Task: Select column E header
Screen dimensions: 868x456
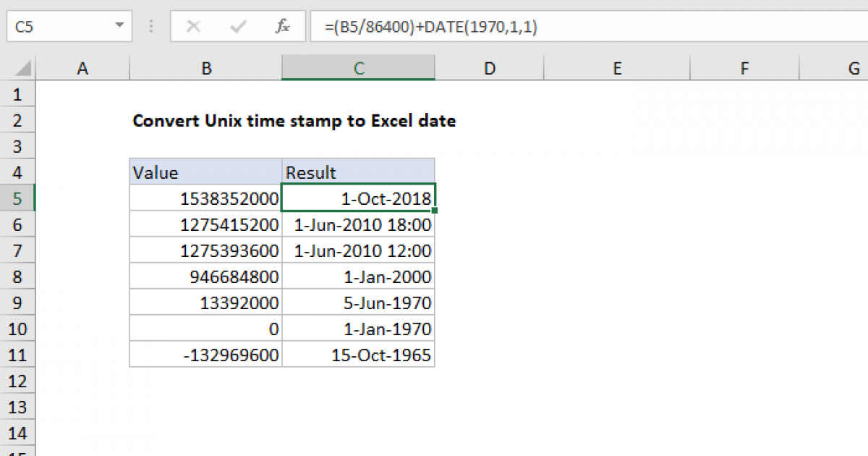Action: pyautogui.click(x=617, y=69)
